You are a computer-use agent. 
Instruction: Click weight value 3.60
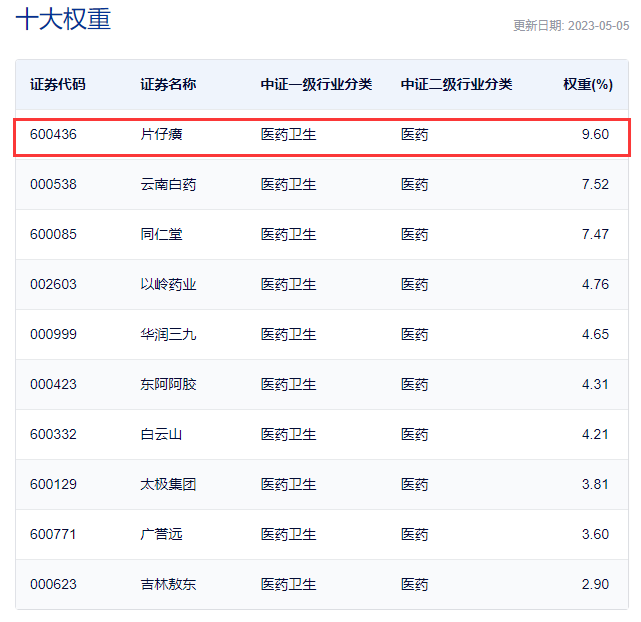point(595,534)
